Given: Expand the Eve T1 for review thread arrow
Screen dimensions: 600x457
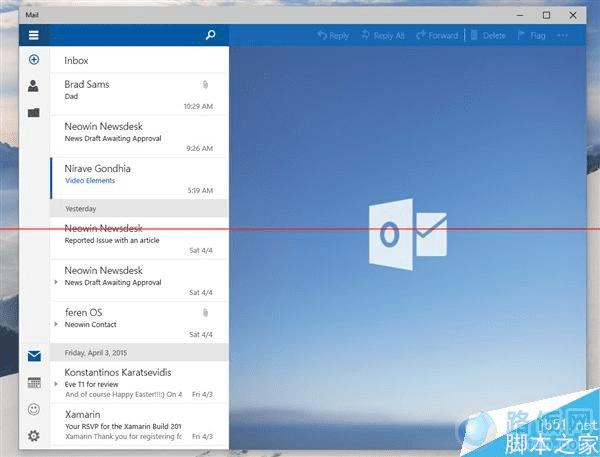Looking at the screenshot, I should [x=56, y=384].
